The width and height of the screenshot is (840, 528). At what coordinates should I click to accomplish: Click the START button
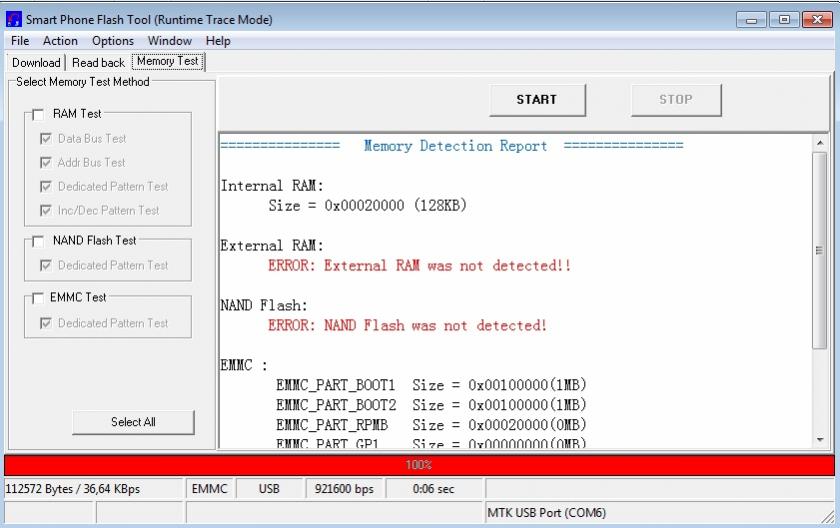click(x=537, y=100)
